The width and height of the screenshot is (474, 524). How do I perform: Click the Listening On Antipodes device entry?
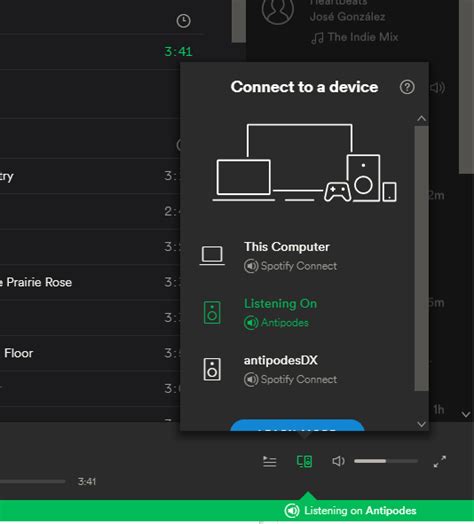tap(298, 313)
